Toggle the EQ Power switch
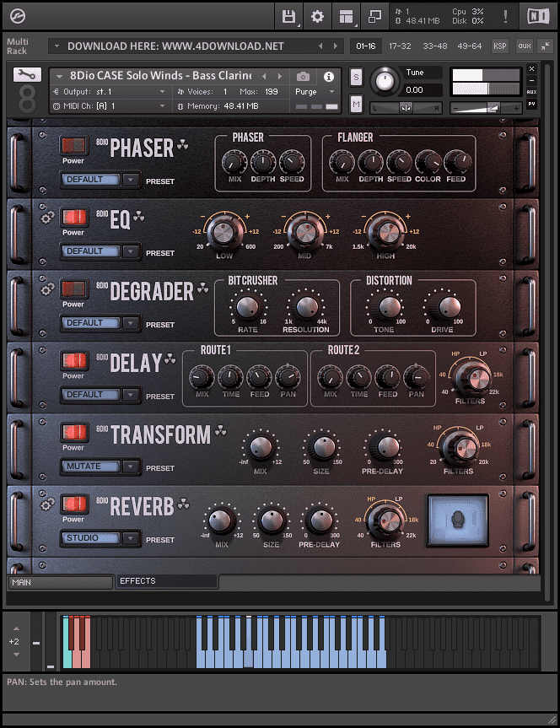Viewport: 560px width, 728px height. point(74,217)
